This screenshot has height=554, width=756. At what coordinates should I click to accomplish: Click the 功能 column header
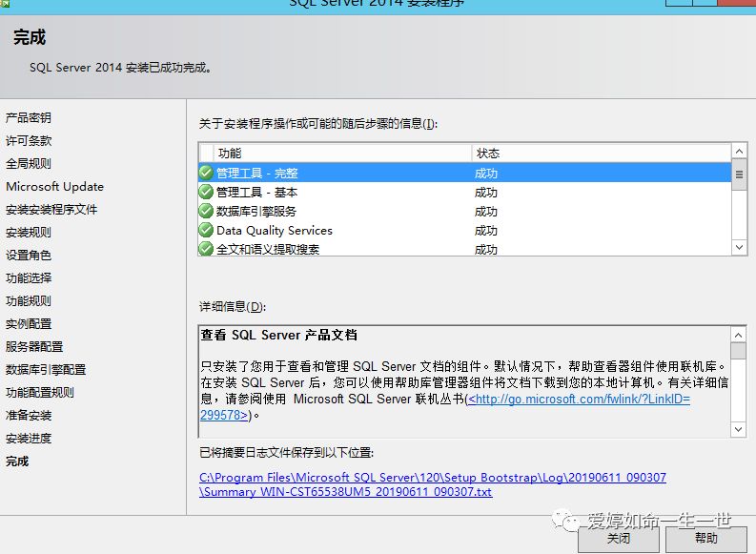pyautogui.click(x=342, y=153)
